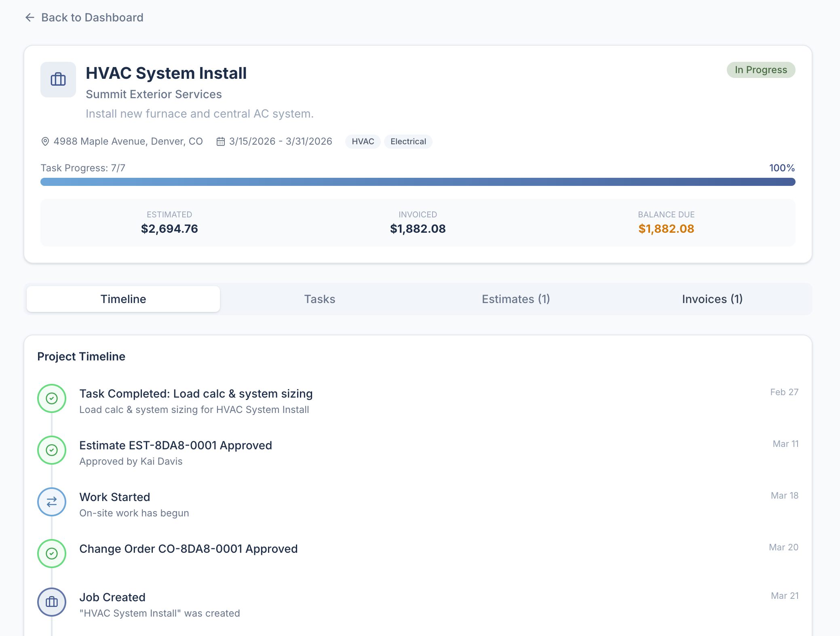840x636 pixels.
Task: Click Task Progress: 7/7 label
Action: 83,168
